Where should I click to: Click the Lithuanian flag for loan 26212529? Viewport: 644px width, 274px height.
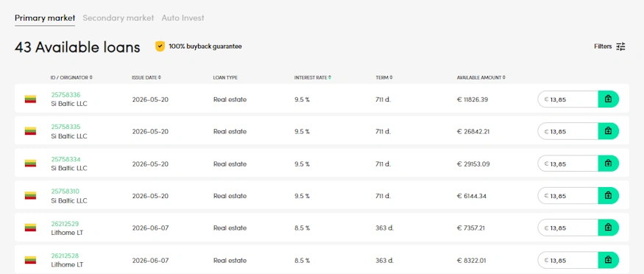click(x=30, y=228)
